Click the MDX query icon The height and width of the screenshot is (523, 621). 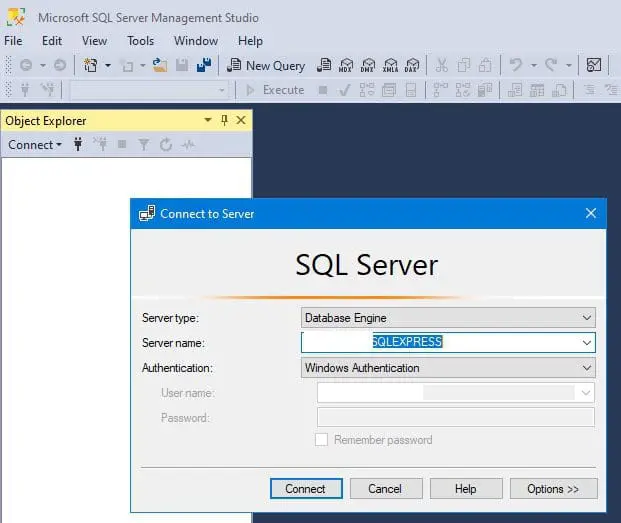(x=346, y=65)
